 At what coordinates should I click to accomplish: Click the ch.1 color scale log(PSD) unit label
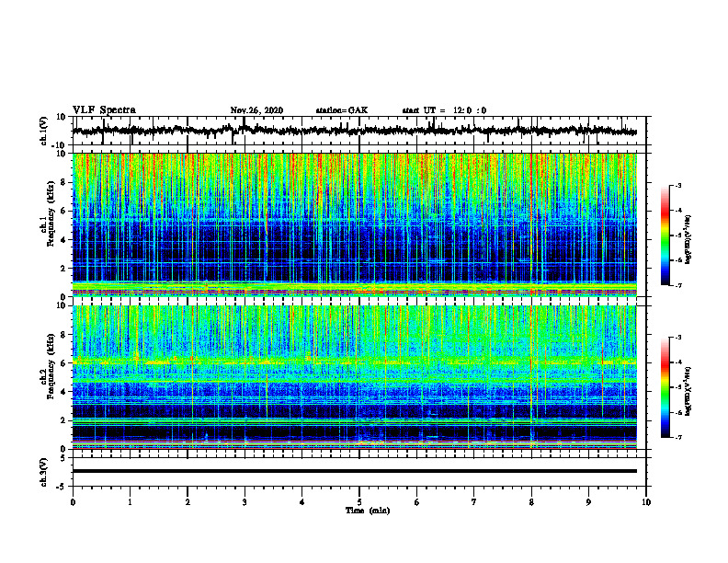(688, 240)
